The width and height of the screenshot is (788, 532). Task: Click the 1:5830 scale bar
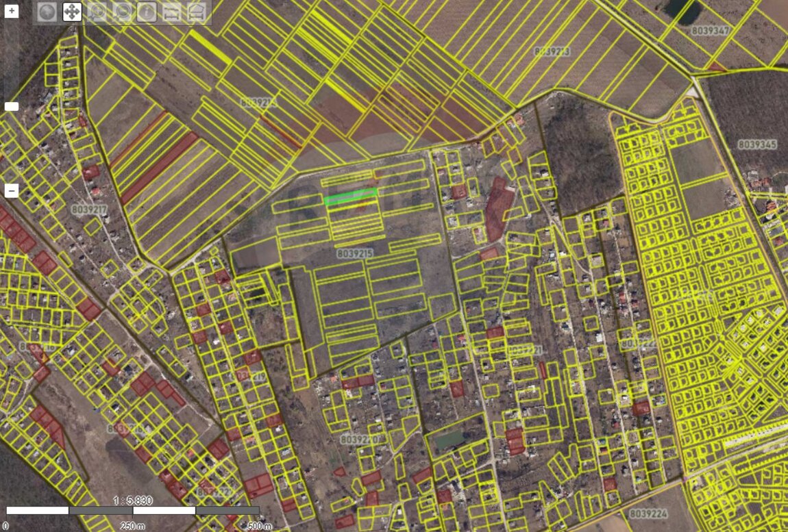pyautogui.click(x=132, y=510)
